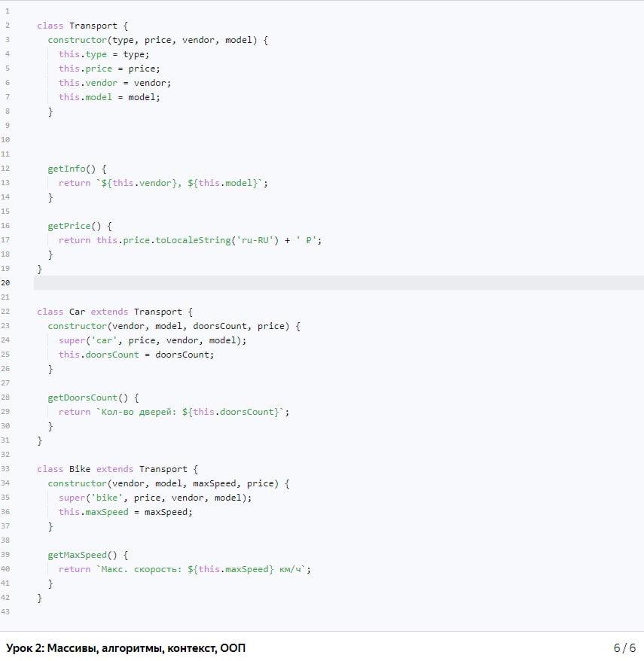Image resolution: width=644 pixels, height=661 pixels.
Task: Place cursor on 'this.price = price;' line
Action: pyautogui.click(x=109, y=69)
